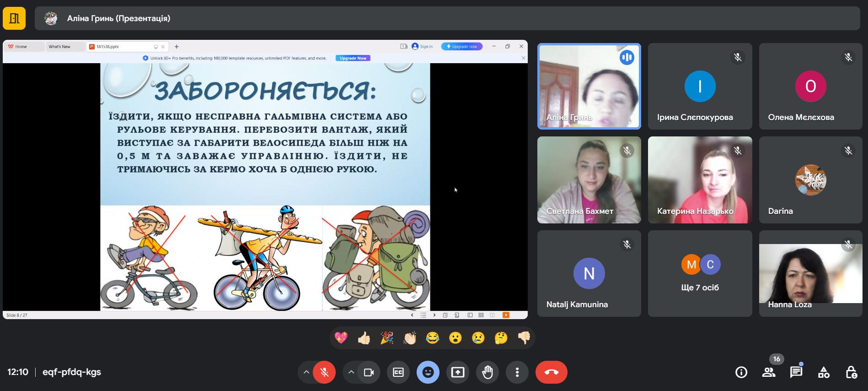This screenshot has height=391, width=868.
Task: Raise your hand
Action: click(x=488, y=372)
